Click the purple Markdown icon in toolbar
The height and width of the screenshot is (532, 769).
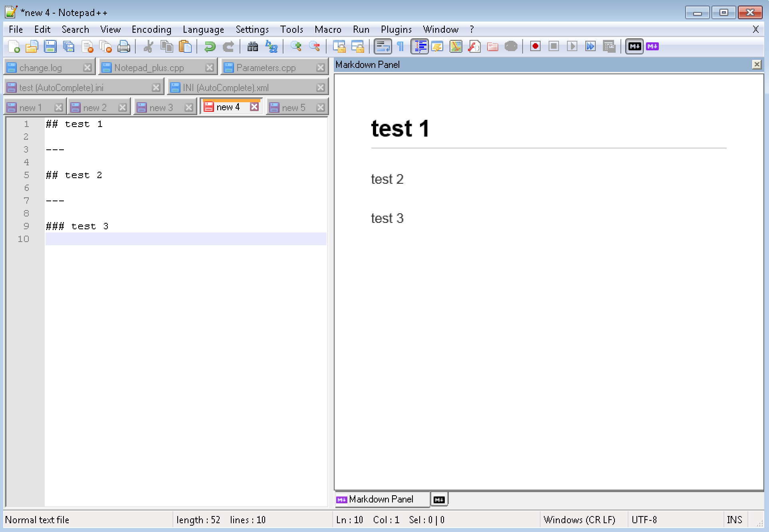[x=652, y=47]
